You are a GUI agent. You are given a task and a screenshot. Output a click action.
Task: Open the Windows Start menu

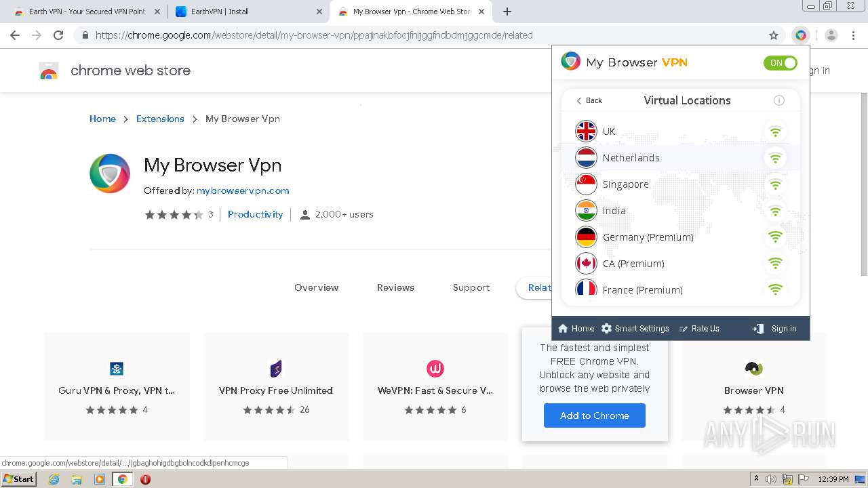pos(18,479)
